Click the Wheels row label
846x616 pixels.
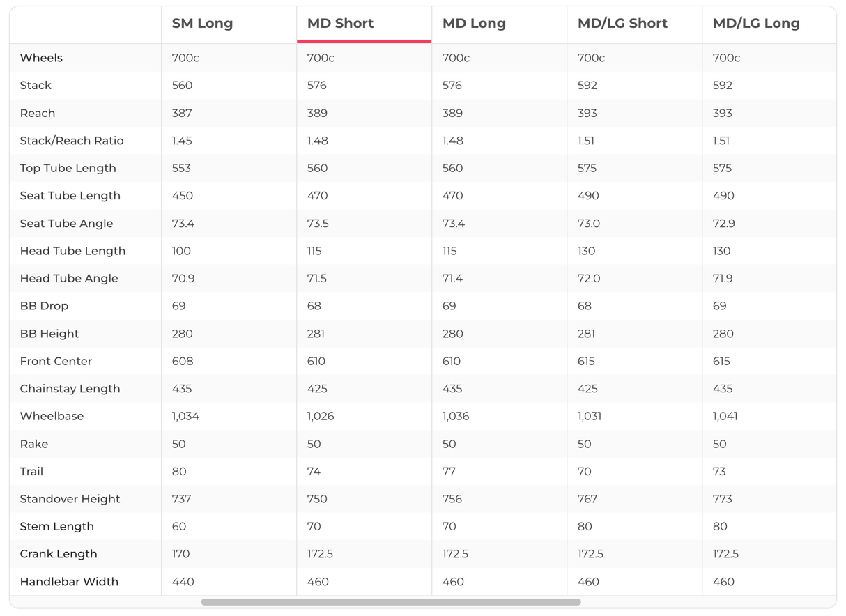41,58
